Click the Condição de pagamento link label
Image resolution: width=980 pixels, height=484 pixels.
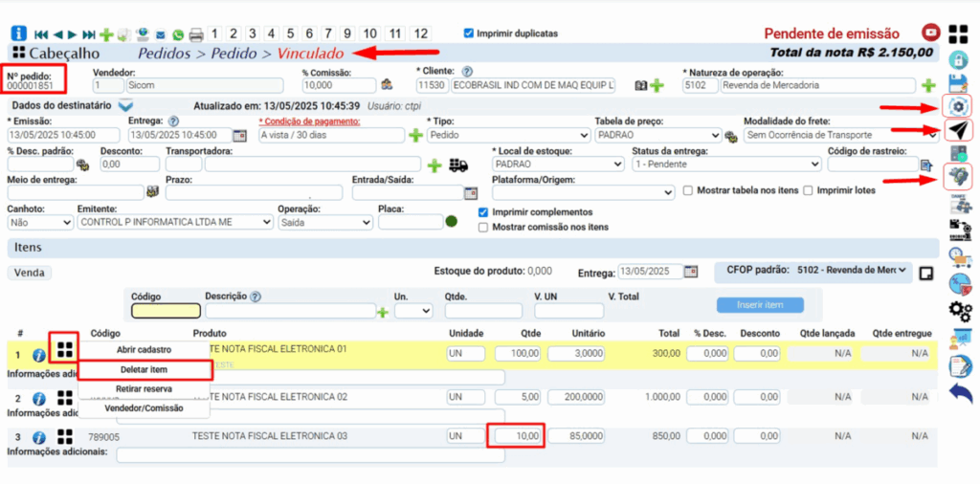click(309, 121)
